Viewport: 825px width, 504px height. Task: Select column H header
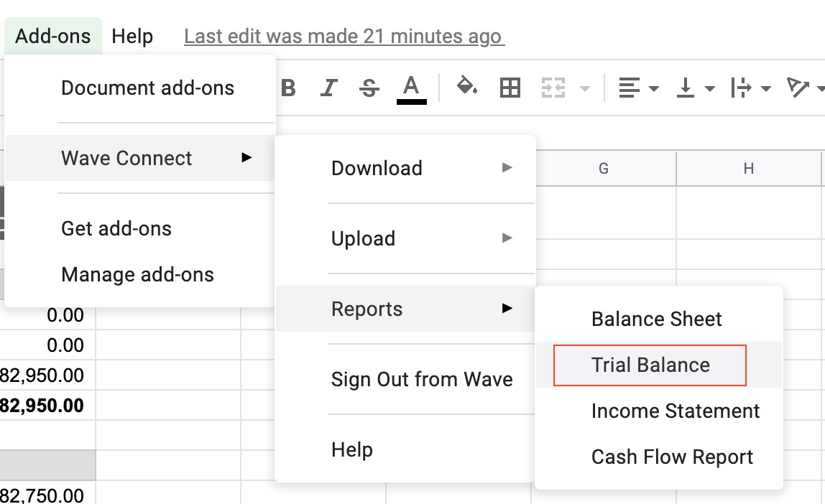coord(749,168)
